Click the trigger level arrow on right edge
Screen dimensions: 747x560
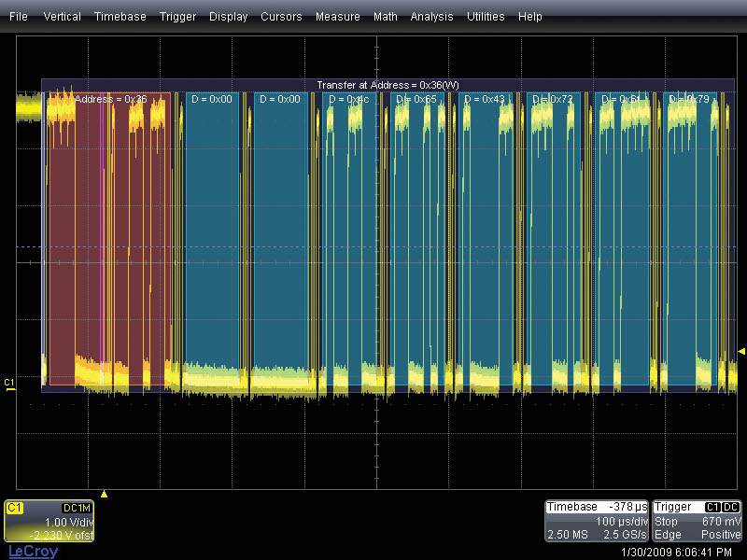pos(741,351)
